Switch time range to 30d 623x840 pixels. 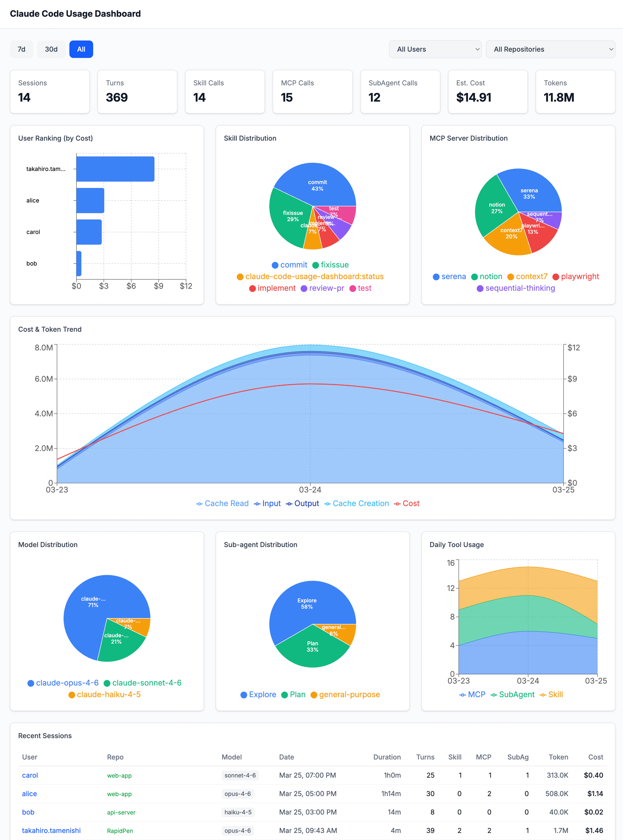coord(51,49)
